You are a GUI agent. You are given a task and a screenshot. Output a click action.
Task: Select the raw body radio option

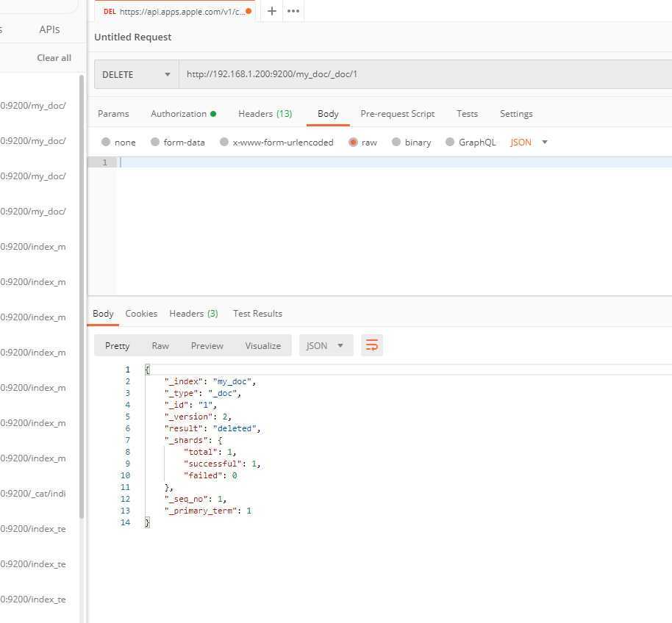353,142
